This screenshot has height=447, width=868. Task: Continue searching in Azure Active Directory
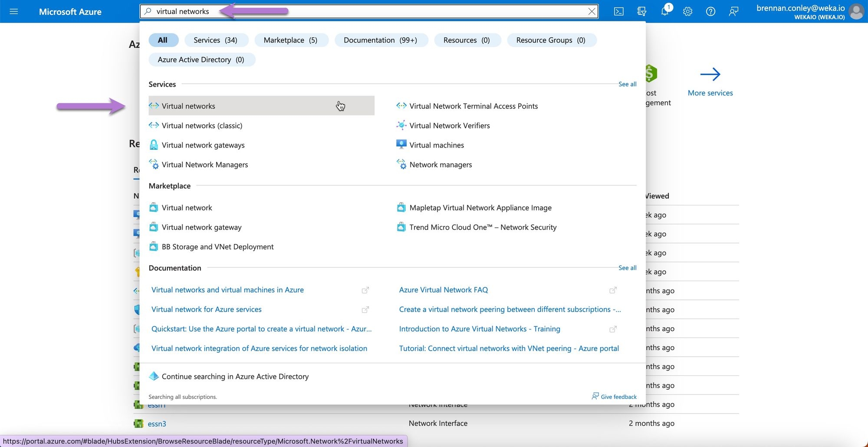tap(235, 377)
